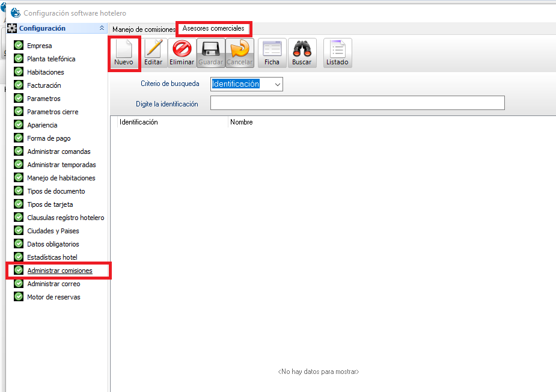556x392 pixels.
Task: Open the Ficha record view icon
Action: point(272,53)
